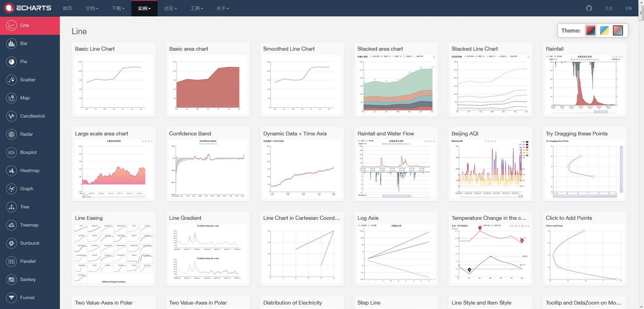Pick the first red-blue theme swatch
The height and width of the screenshot is (309, 644).
(x=590, y=31)
